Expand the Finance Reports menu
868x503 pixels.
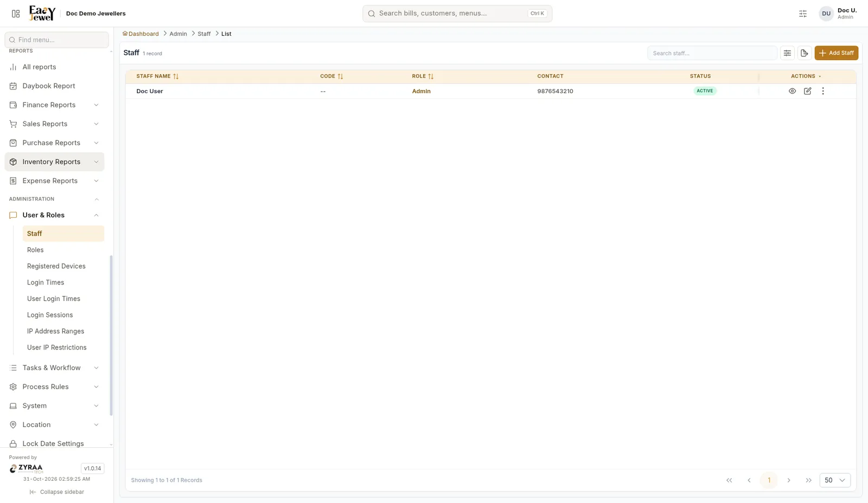[54, 105]
